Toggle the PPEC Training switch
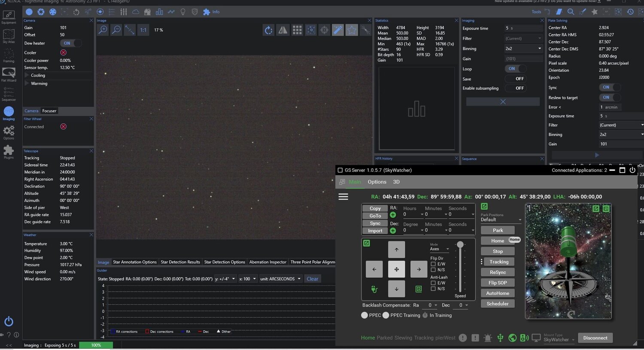The image size is (644, 350). [386, 315]
